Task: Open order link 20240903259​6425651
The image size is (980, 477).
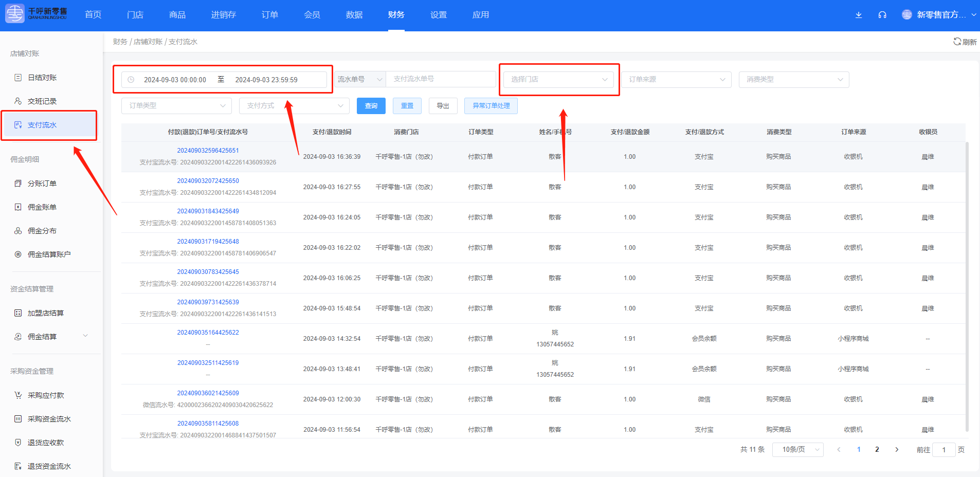Action: pyautogui.click(x=208, y=151)
